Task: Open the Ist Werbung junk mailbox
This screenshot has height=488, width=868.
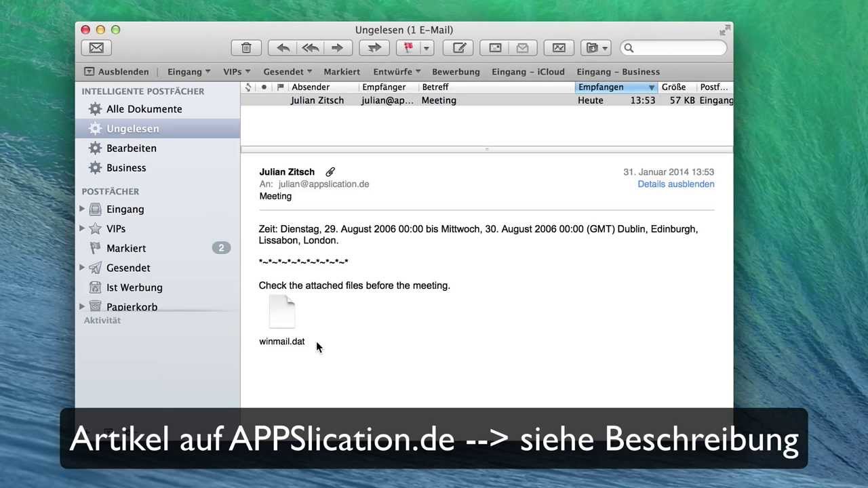Action: click(134, 288)
